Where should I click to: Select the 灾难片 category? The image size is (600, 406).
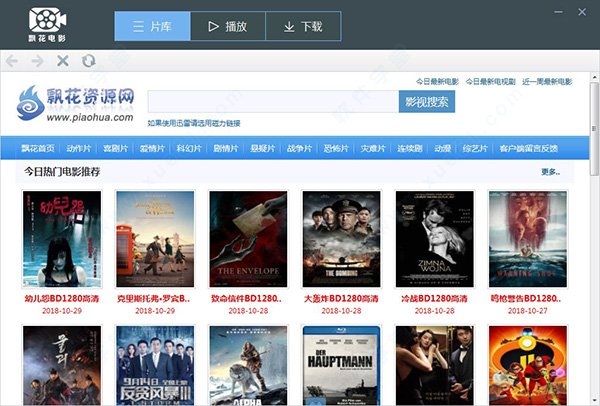[373, 148]
